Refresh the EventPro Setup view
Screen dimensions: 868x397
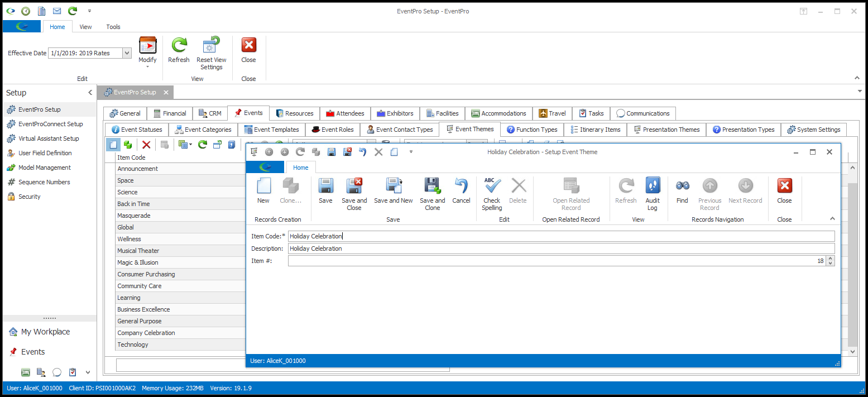179,50
